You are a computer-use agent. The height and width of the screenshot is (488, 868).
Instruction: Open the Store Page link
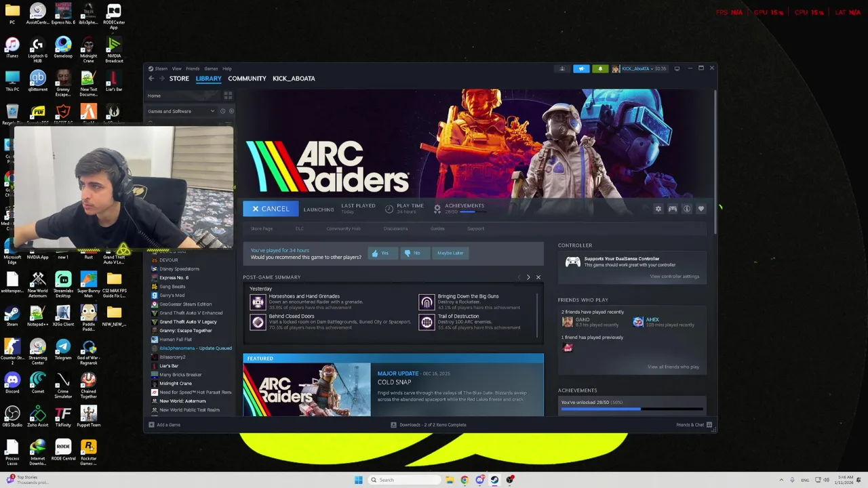[x=262, y=228]
